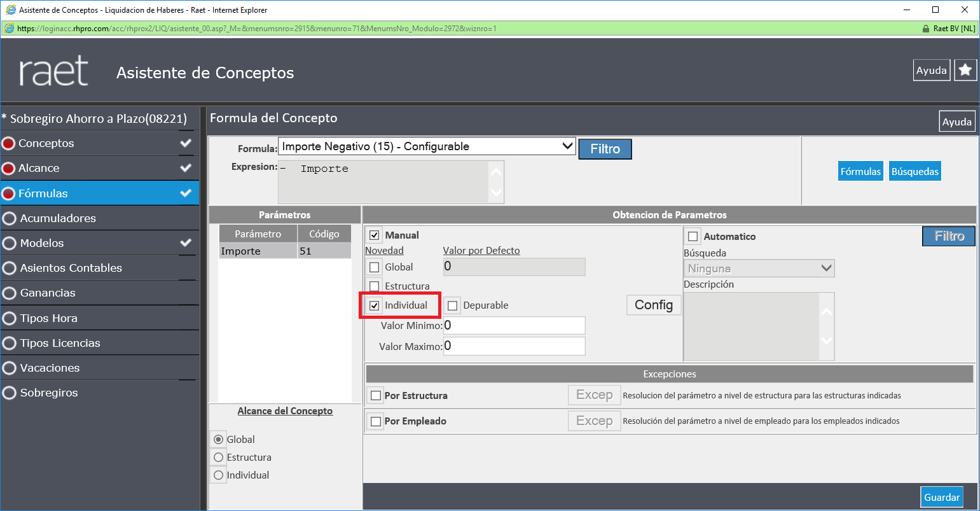The image size is (980, 511).
Task: Open the Formula dropdown list
Action: [427, 146]
